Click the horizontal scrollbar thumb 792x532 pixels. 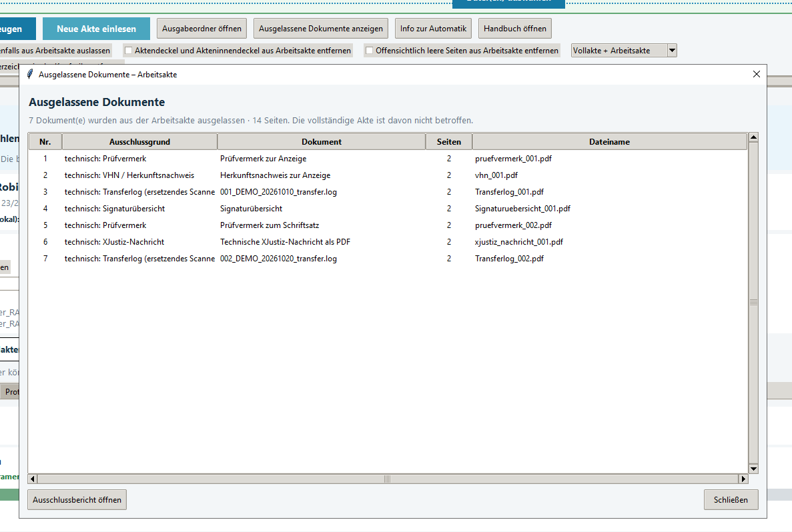pos(388,479)
